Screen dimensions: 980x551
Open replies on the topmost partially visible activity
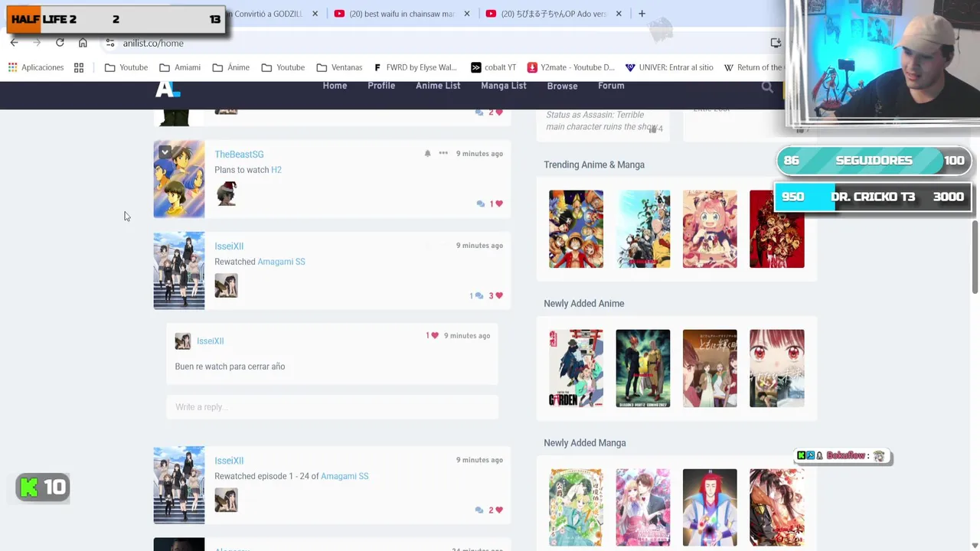click(x=479, y=112)
